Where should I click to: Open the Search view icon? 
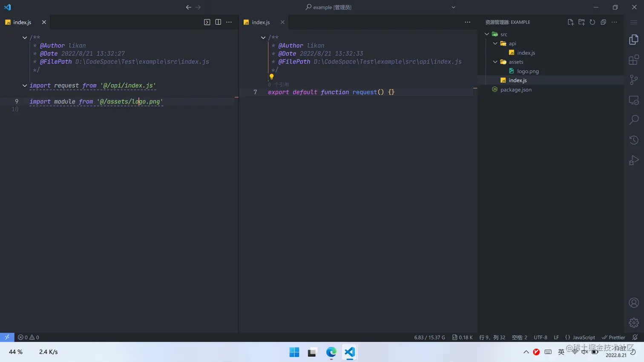(634, 120)
